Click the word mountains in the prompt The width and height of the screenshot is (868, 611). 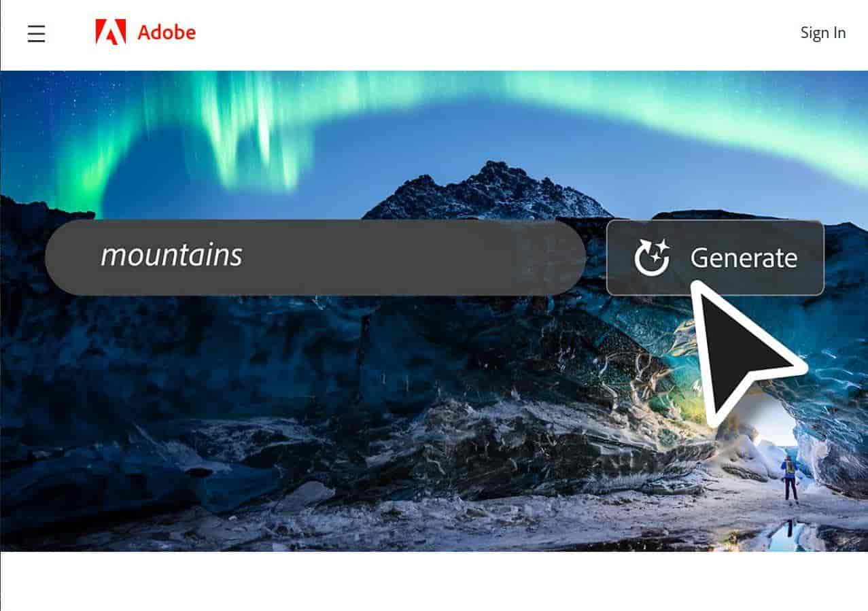coord(171,256)
